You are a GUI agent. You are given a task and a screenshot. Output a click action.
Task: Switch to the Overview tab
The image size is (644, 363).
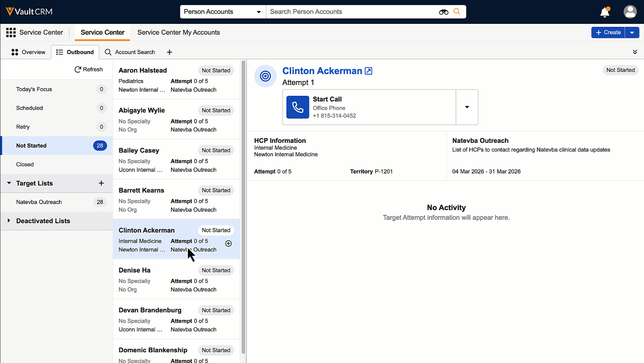pos(28,52)
